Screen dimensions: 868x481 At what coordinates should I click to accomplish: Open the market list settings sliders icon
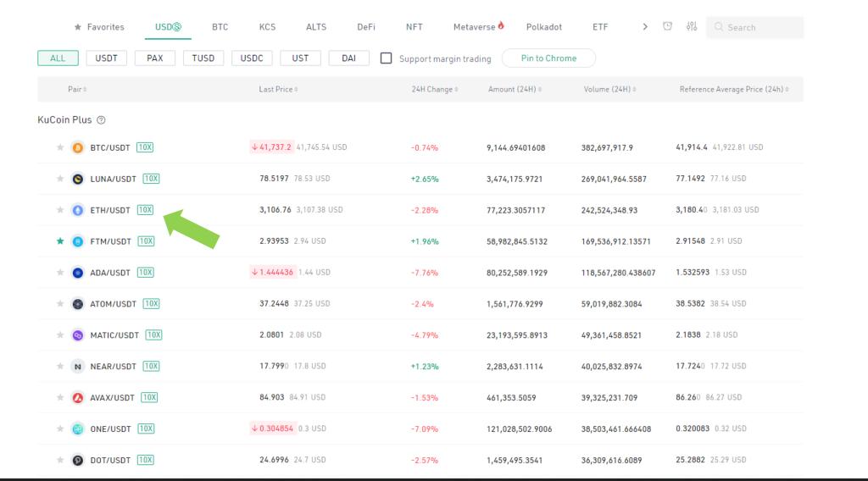click(692, 26)
